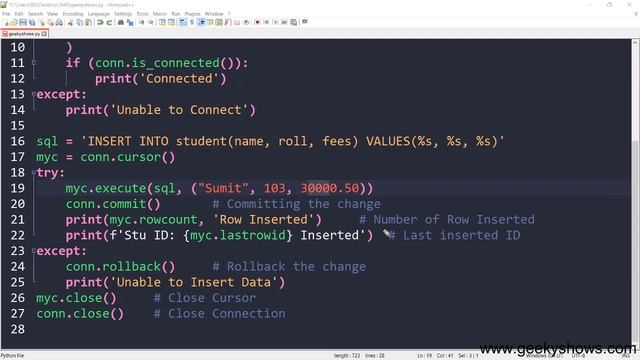640x360 pixels.
Task: Open the Language menu
Action: pyautogui.click(x=98, y=14)
